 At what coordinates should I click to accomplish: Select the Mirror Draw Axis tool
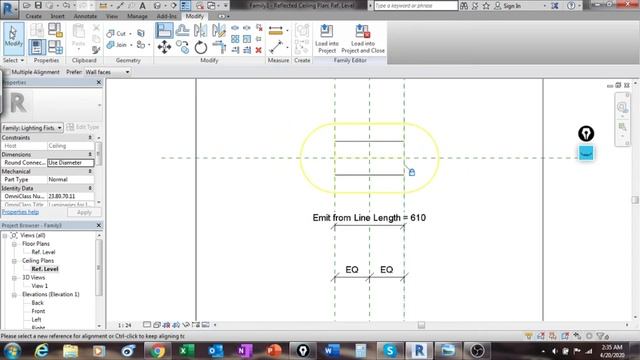[219, 31]
